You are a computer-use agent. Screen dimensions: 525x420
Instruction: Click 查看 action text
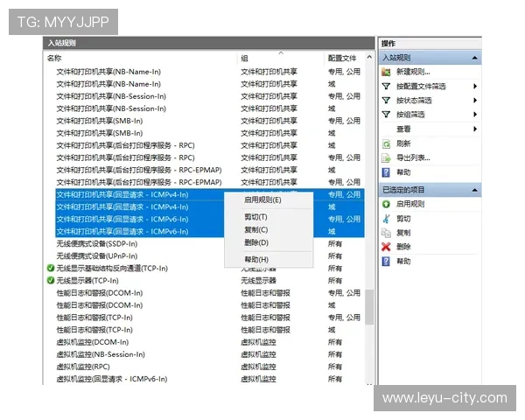[403, 129]
